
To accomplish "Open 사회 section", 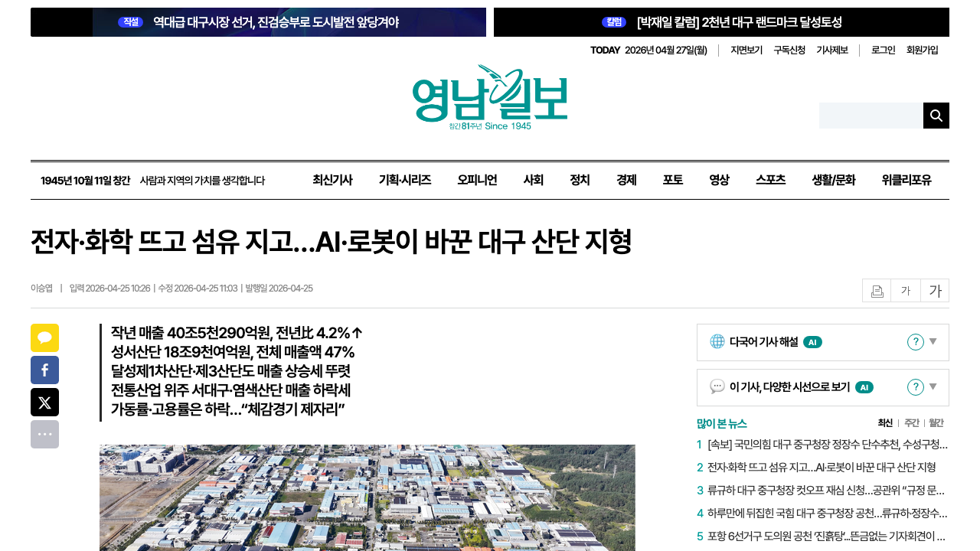I will click(534, 181).
